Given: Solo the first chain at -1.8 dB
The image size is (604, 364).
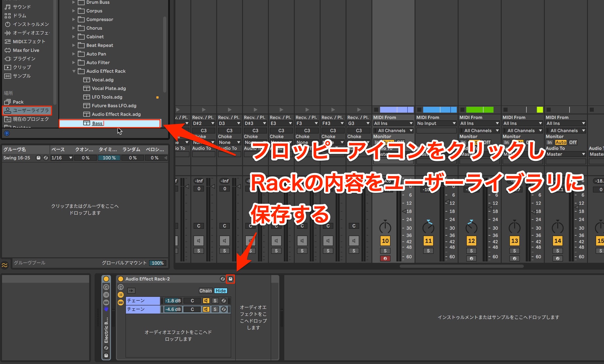Looking at the screenshot, I should tap(215, 301).
